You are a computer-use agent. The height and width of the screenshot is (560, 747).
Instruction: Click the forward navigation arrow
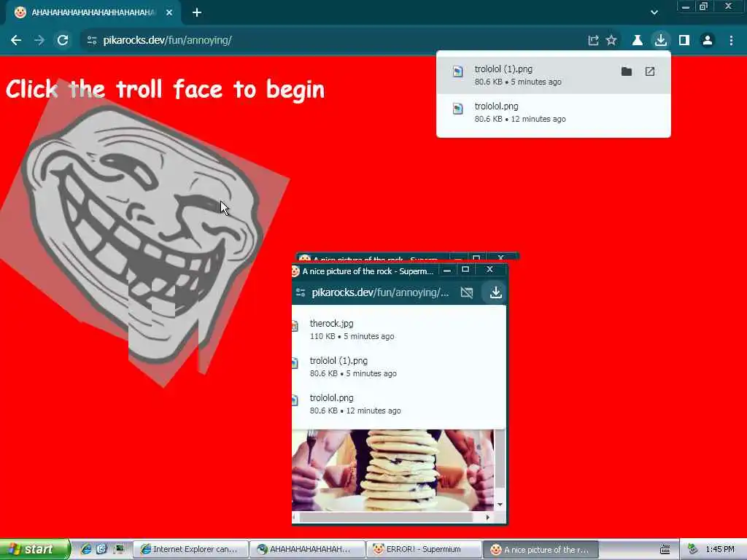click(39, 41)
